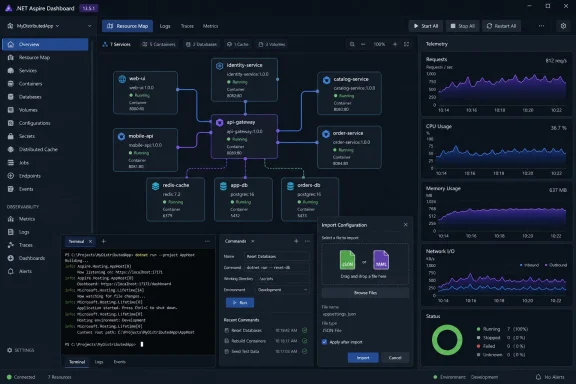Viewport: 576px width, 384px height.
Task: Click the zoom-in plus icon on the map
Action: coord(395,44)
